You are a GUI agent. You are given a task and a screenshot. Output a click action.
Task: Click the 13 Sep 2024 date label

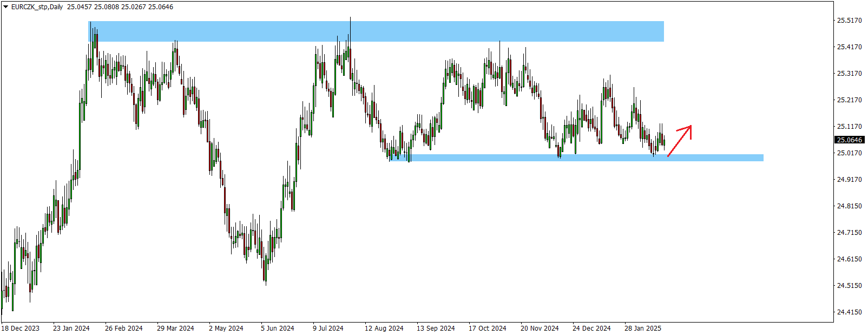point(436,329)
